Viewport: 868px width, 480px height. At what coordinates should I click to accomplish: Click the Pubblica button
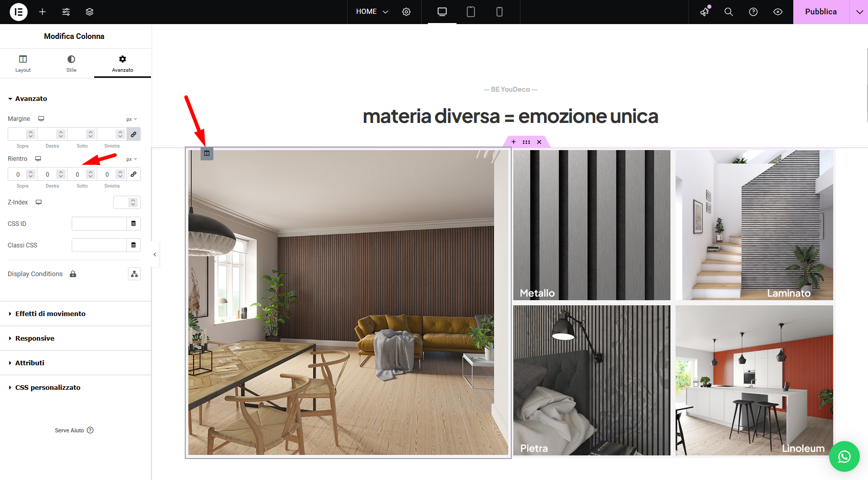point(820,12)
